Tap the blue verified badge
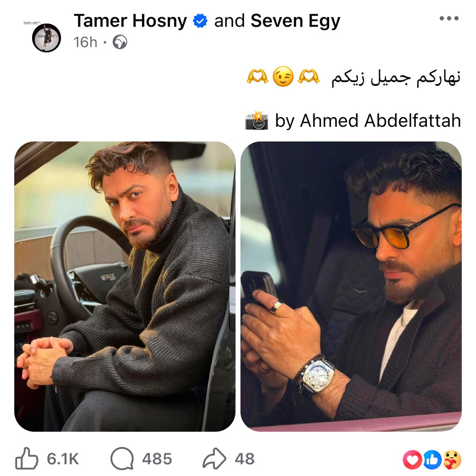The width and height of the screenshot is (476, 476). tap(200, 21)
